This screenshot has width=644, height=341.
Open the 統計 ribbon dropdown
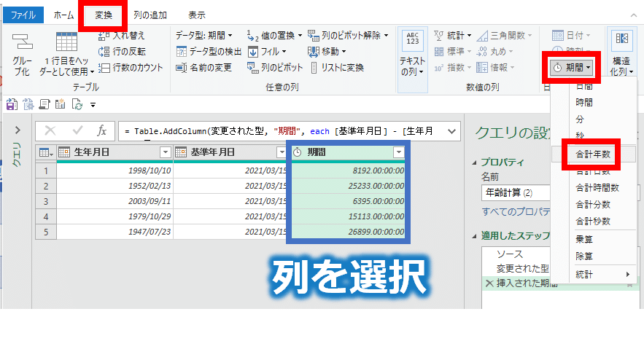453,36
